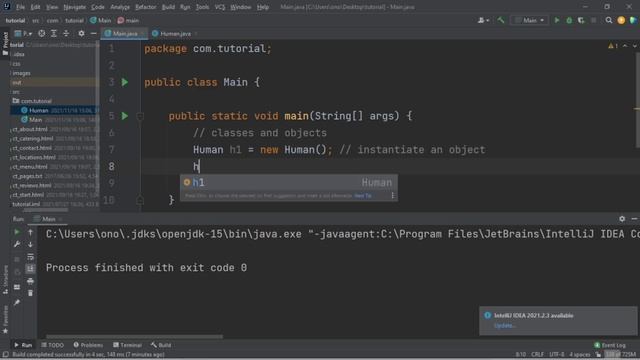Click run gutter arrow beside main method
The height and width of the screenshot is (360, 640).
point(125,116)
